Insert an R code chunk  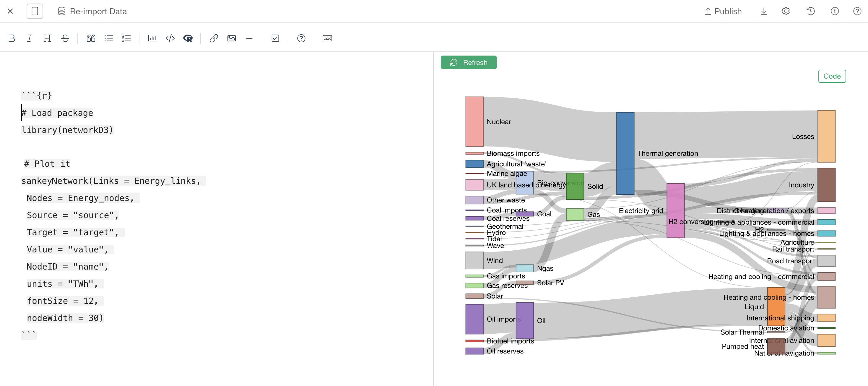(x=188, y=38)
